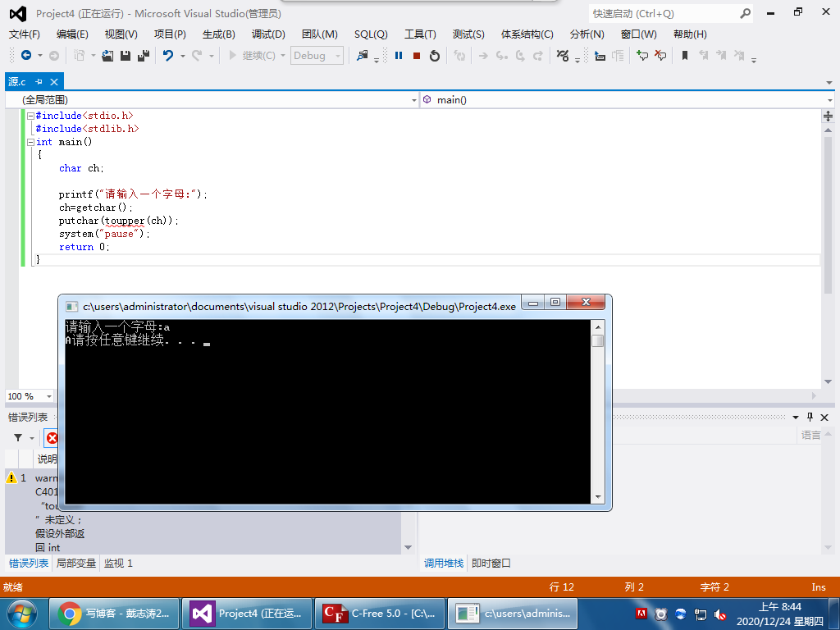
Task: Click the Find in Files toolbar icon
Action: 363,55
